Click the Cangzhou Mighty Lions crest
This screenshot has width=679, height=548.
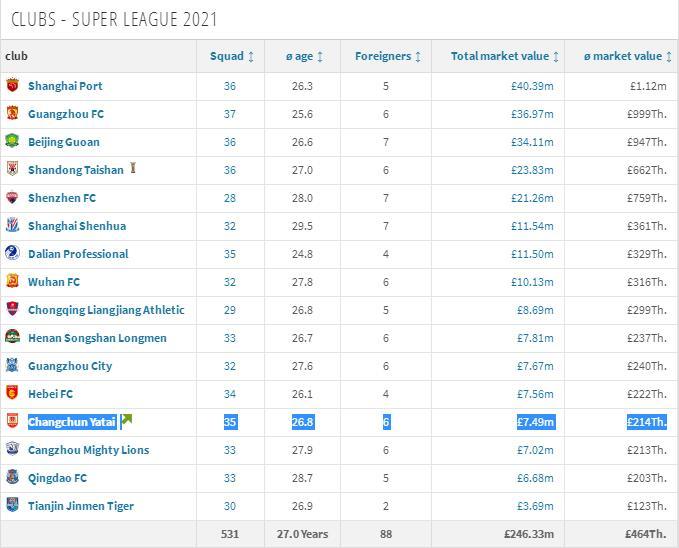click(x=12, y=449)
